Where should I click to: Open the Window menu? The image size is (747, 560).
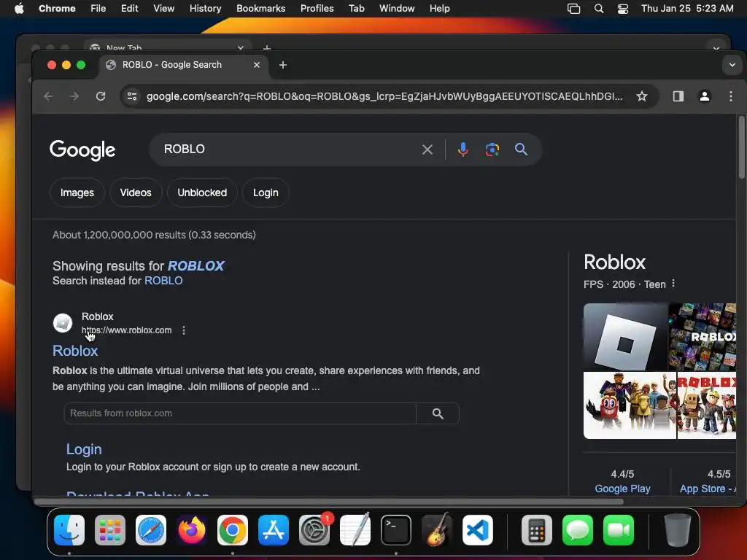397,9
